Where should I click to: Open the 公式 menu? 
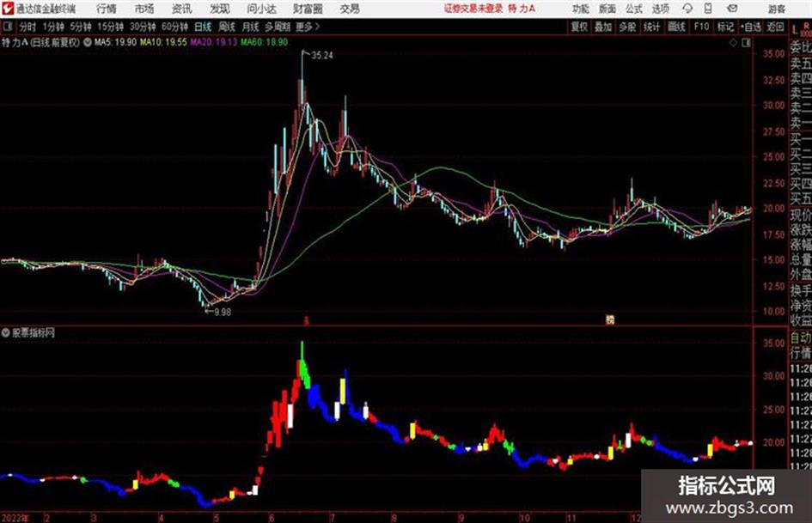633,9
